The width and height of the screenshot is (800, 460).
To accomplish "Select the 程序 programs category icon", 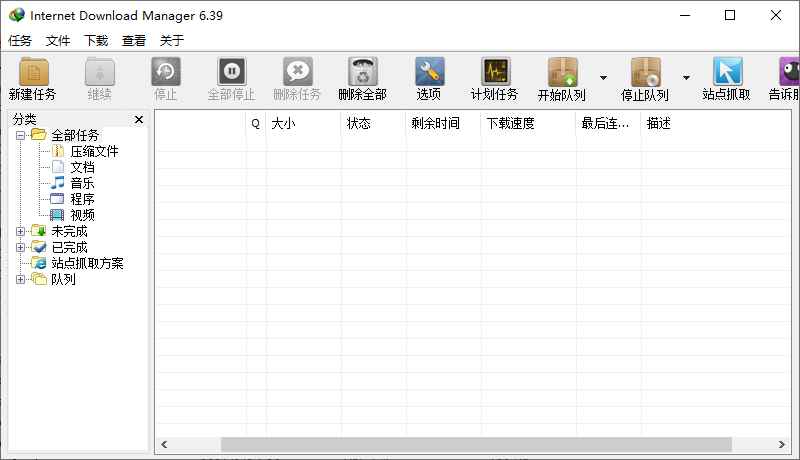I will click(57, 199).
